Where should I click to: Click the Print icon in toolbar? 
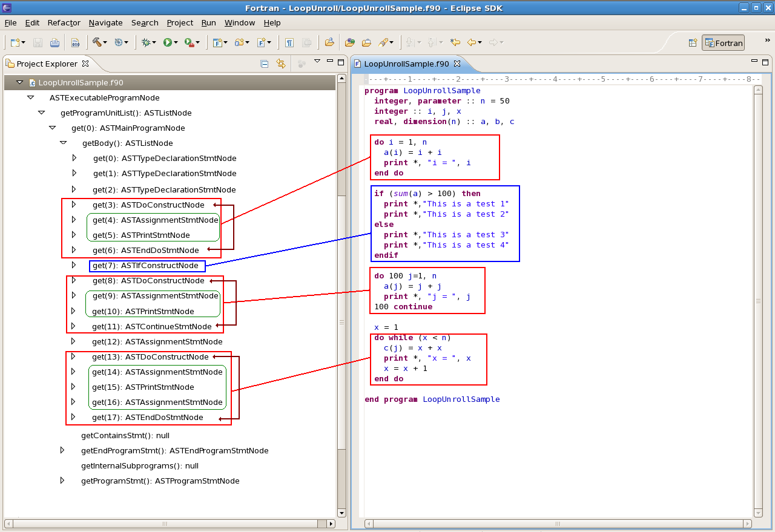[x=54, y=42]
